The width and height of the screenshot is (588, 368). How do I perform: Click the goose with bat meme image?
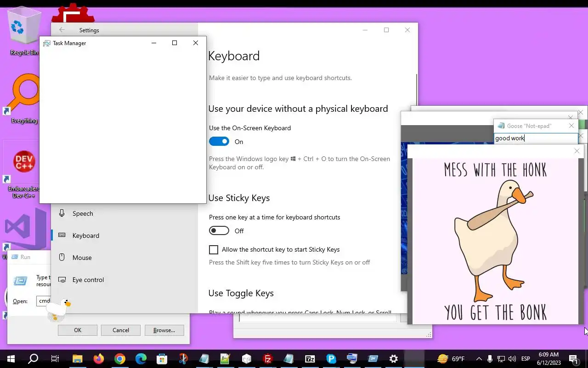coord(495,241)
